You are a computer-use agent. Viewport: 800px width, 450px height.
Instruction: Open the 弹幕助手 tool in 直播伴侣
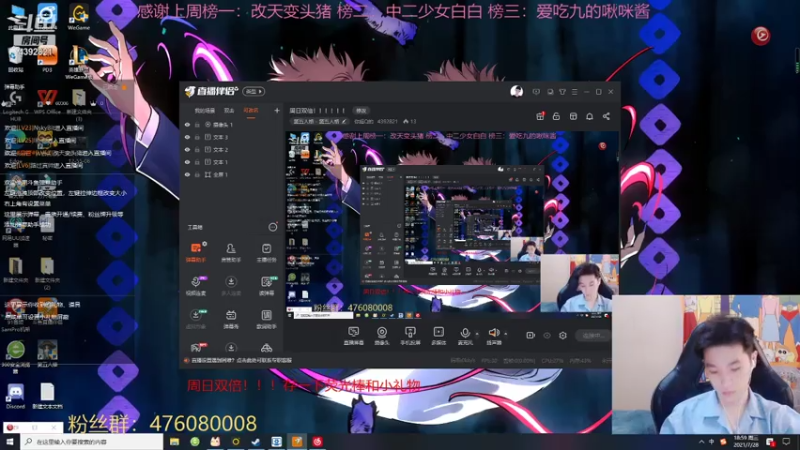tap(196, 253)
